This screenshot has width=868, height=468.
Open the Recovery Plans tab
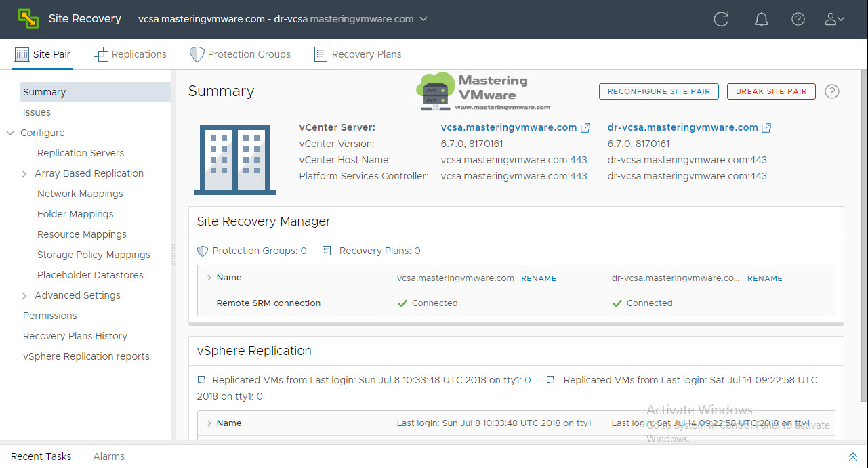click(358, 54)
